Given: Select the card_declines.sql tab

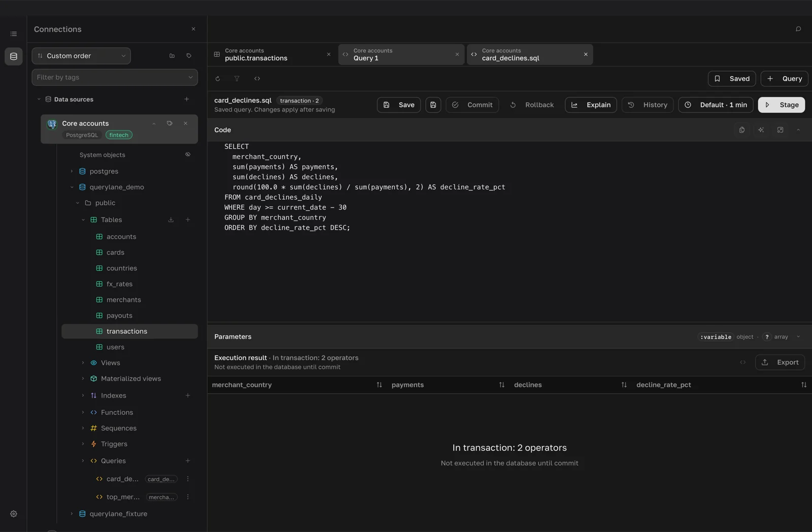Looking at the screenshot, I should 529,55.
